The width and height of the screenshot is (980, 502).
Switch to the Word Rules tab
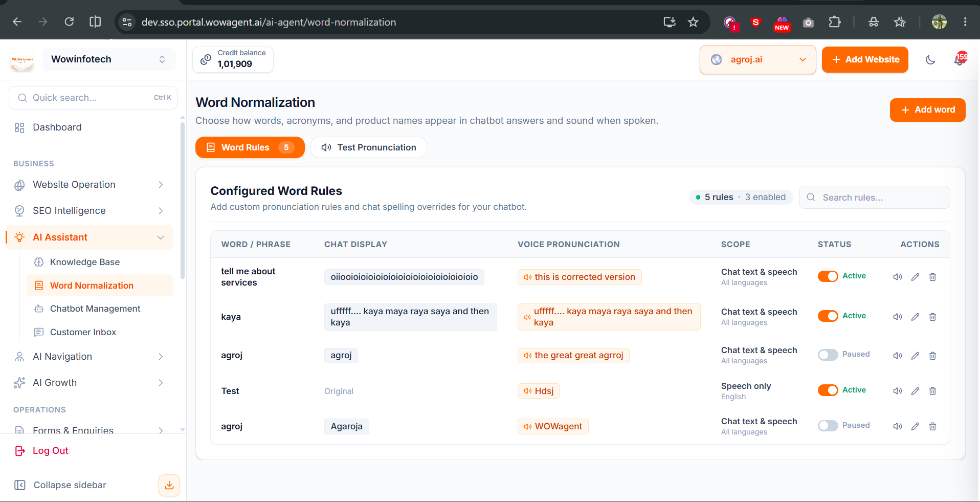(x=250, y=147)
